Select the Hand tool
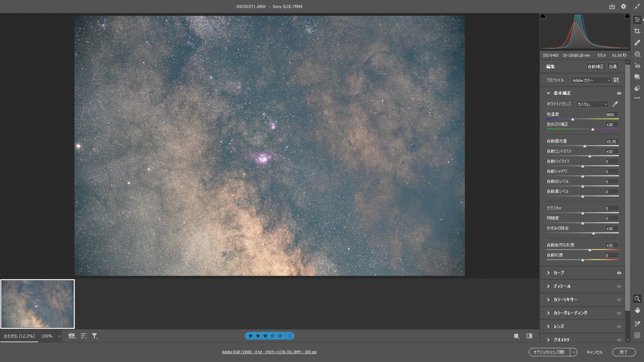Image resolution: width=644 pixels, height=362 pixels. [x=637, y=310]
